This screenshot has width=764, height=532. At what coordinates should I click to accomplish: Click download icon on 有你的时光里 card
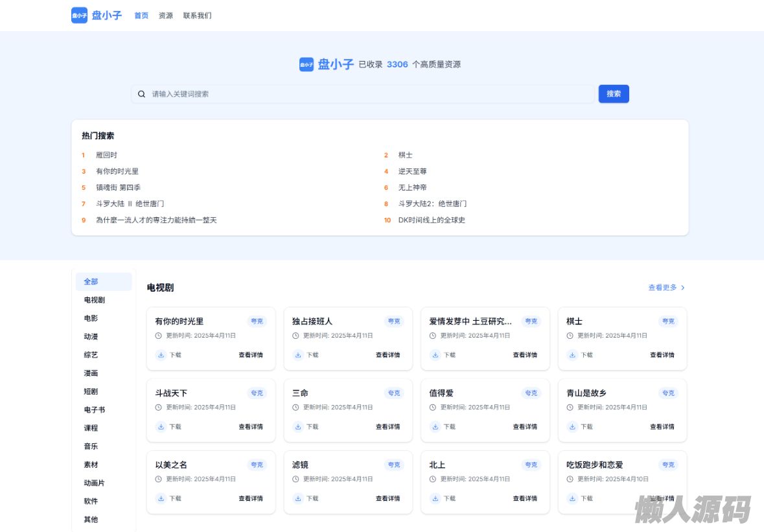click(x=161, y=355)
